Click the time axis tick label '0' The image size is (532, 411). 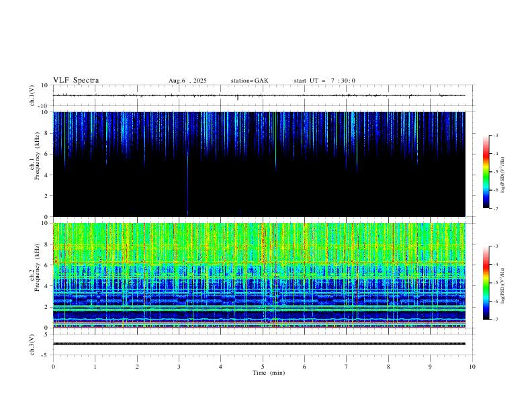click(x=53, y=367)
